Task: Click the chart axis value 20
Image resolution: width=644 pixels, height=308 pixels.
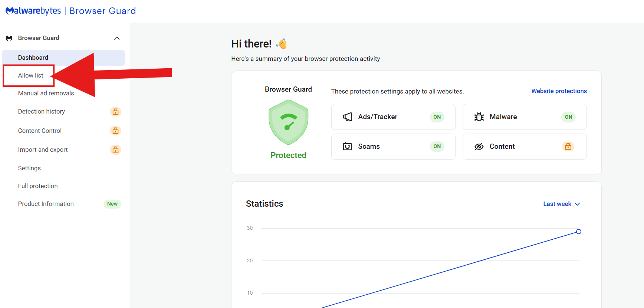Action: coord(250,261)
